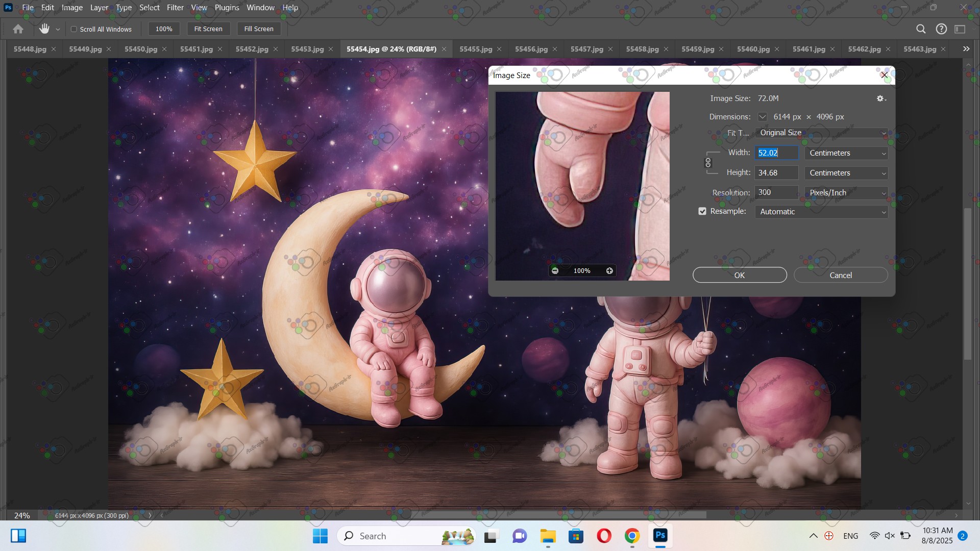Open the Discover help icon
Image resolution: width=980 pixels, height=551 pixels.
point(941,29)
